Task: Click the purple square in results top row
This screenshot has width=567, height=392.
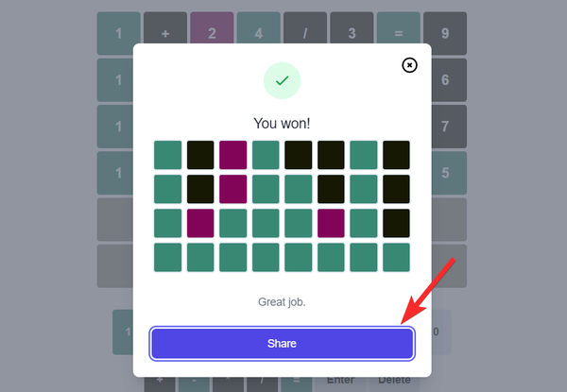Action: (x=232, y=155)
